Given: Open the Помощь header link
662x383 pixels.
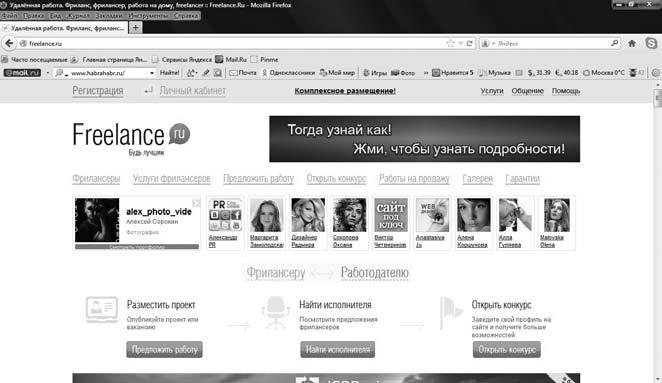Looking at the screenshot, I should coord(566,91).
